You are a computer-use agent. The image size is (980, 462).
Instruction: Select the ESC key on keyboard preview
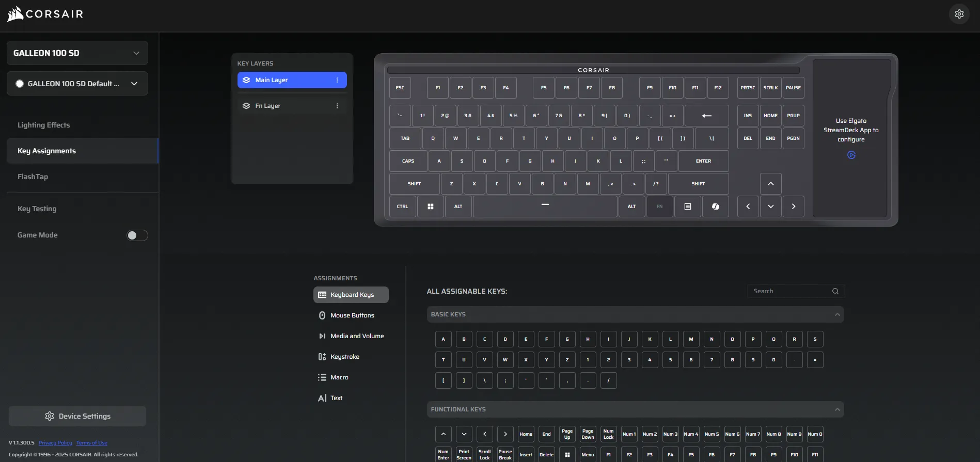(x=400, y=88)
